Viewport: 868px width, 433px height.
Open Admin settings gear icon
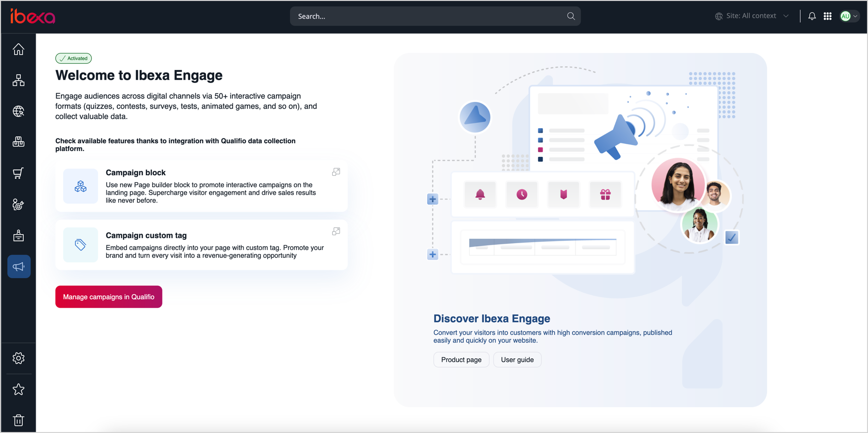pyautogui.click(x=18, y=358)
